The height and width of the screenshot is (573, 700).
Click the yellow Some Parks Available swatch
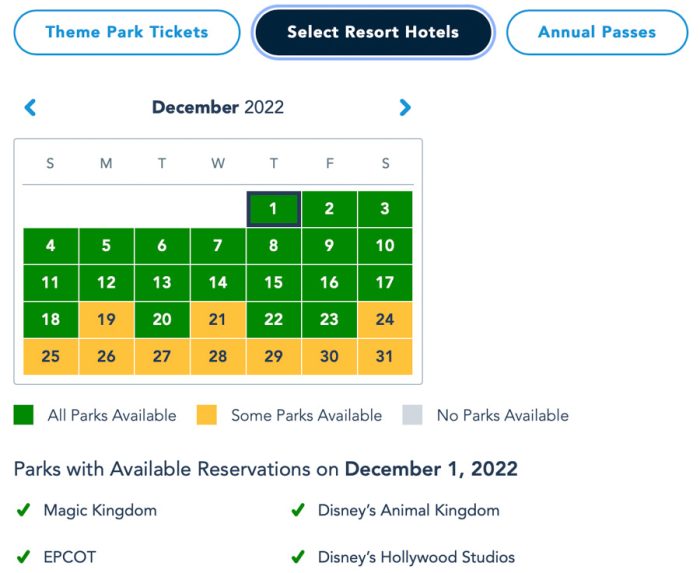point(206,415)
